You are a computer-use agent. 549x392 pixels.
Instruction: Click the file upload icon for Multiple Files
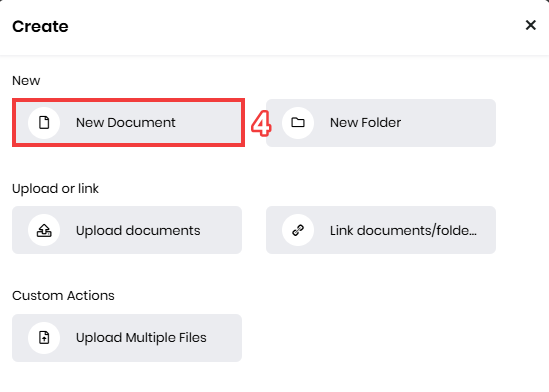(44, 338)
